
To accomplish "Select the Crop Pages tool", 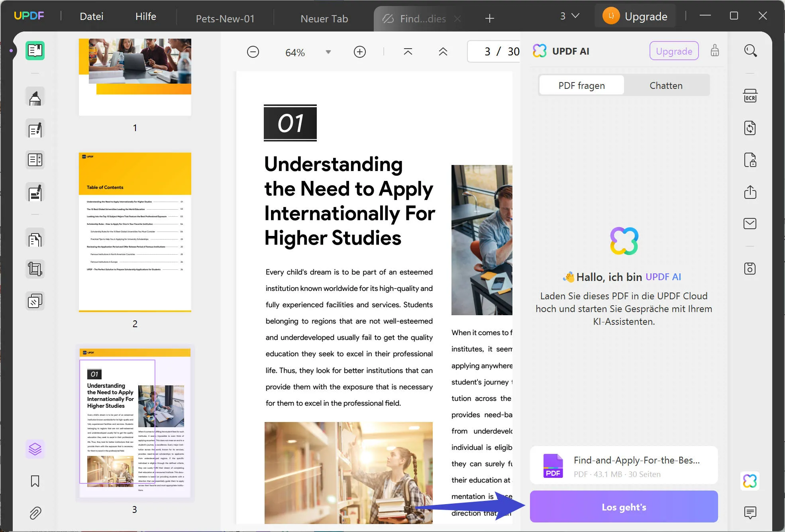I will 35,269.
